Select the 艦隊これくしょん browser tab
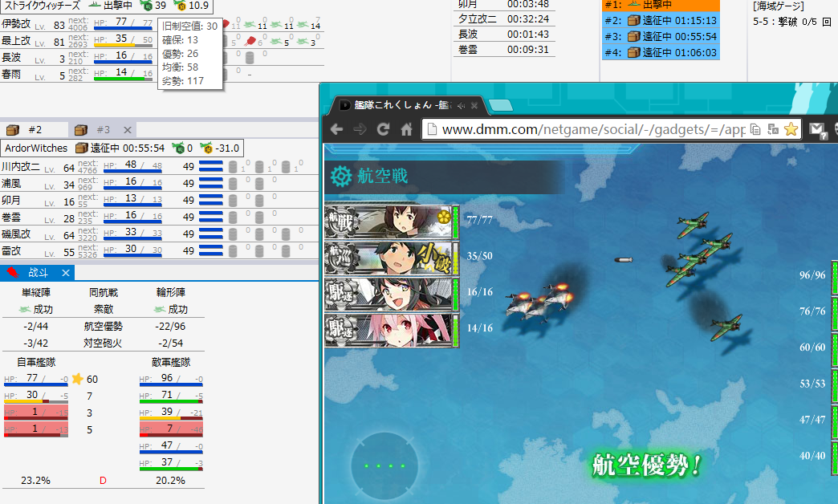The height and width of the screenshot is (504, 838). (406, 105)
